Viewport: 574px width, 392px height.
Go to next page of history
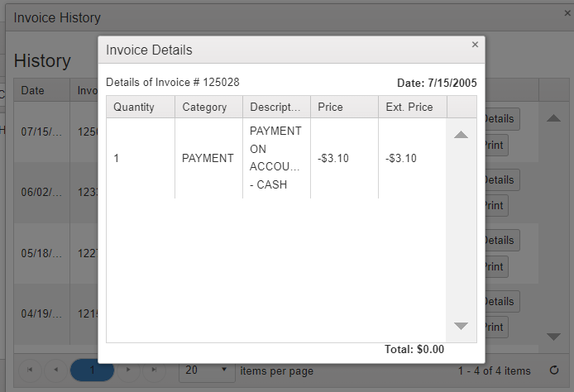pos(127,370)
